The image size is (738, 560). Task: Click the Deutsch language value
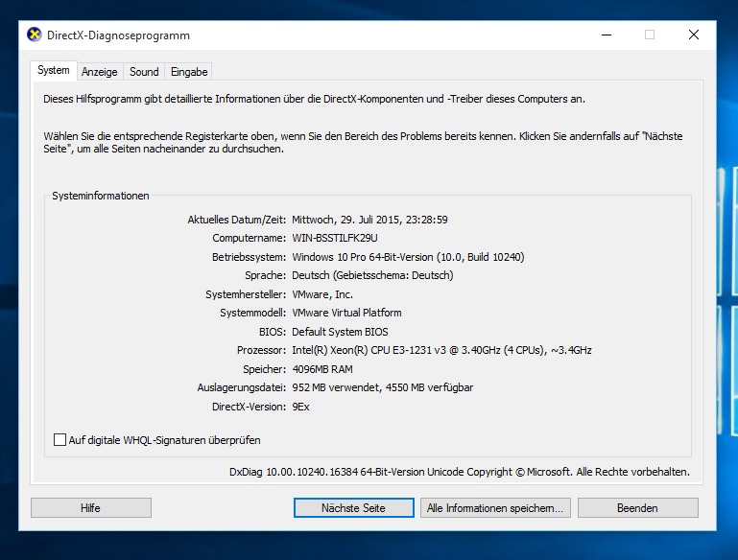(x=372, y=275)
